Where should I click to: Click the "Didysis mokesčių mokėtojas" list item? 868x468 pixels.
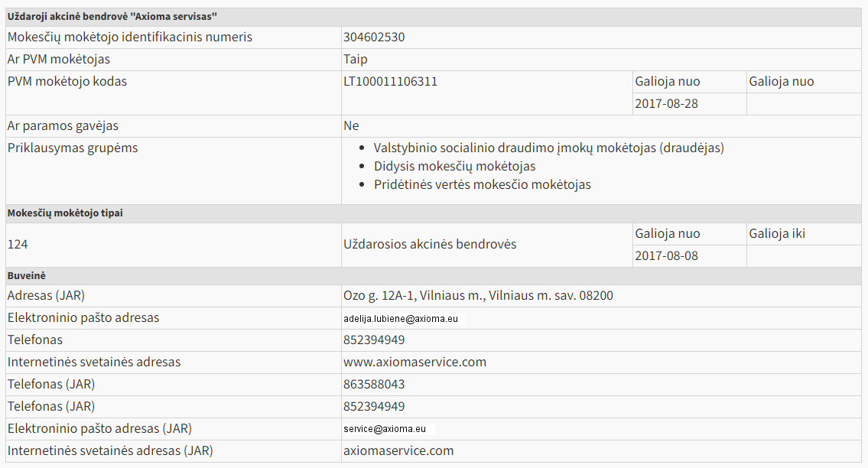pos(454,167)
